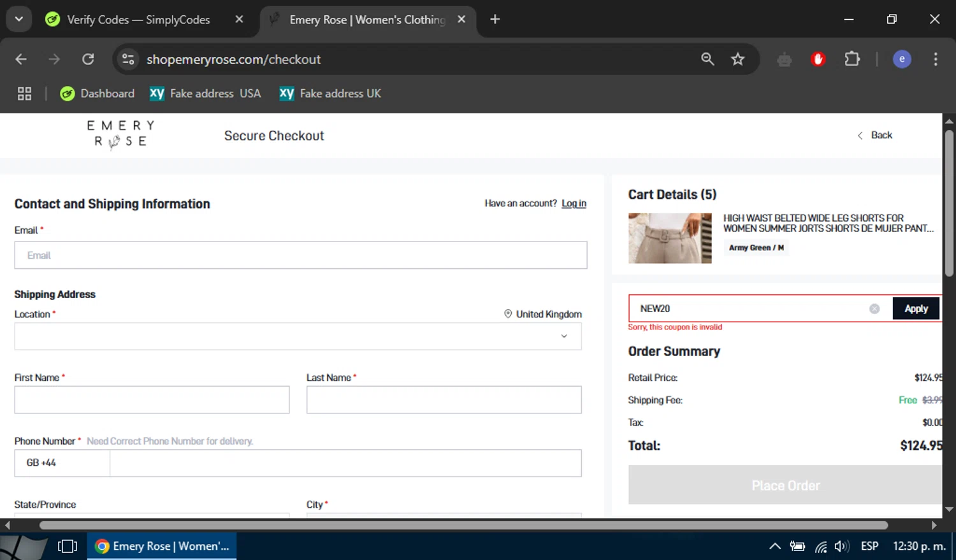Open the battery status icon
The image size is (956, 560).
(797, 547)
